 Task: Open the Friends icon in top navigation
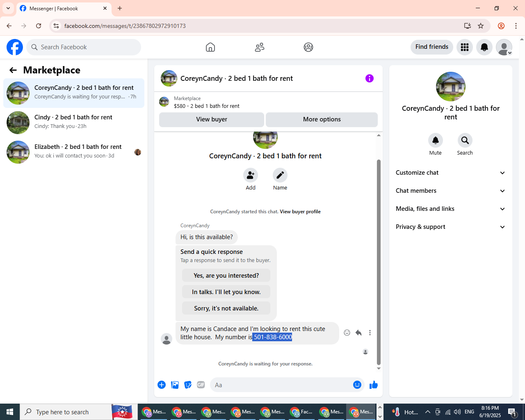260,47
